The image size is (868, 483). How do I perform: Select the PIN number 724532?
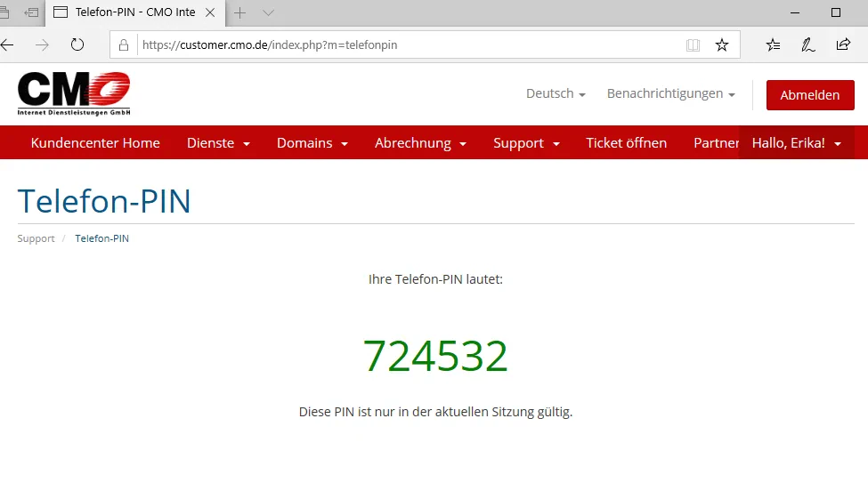(435, 356)
